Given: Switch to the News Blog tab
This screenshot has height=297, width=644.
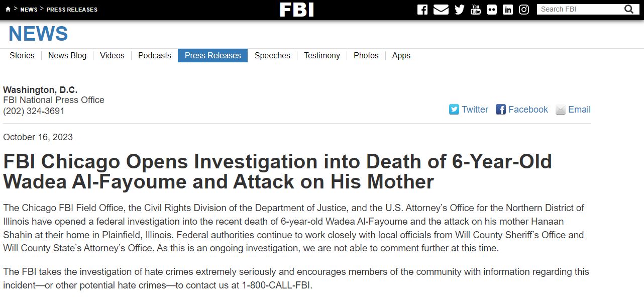Looking at the screenshot, I should (67, 55).
